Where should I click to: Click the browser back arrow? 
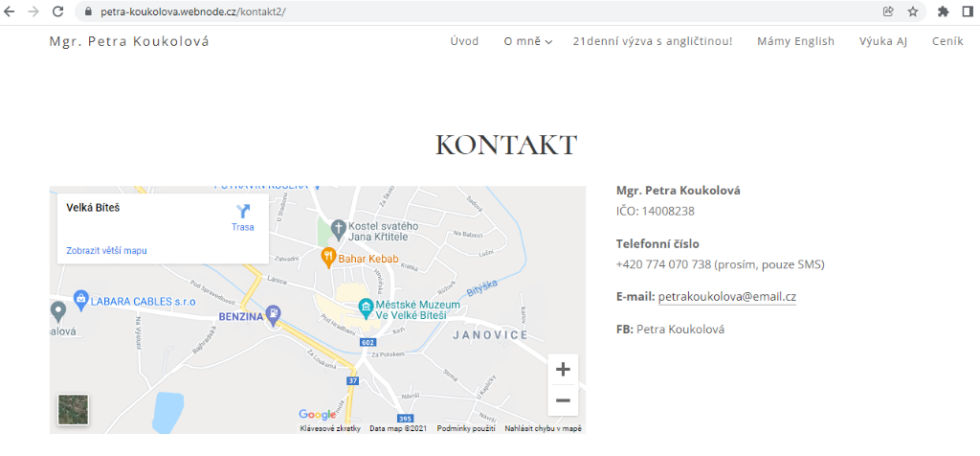point(11,11)
